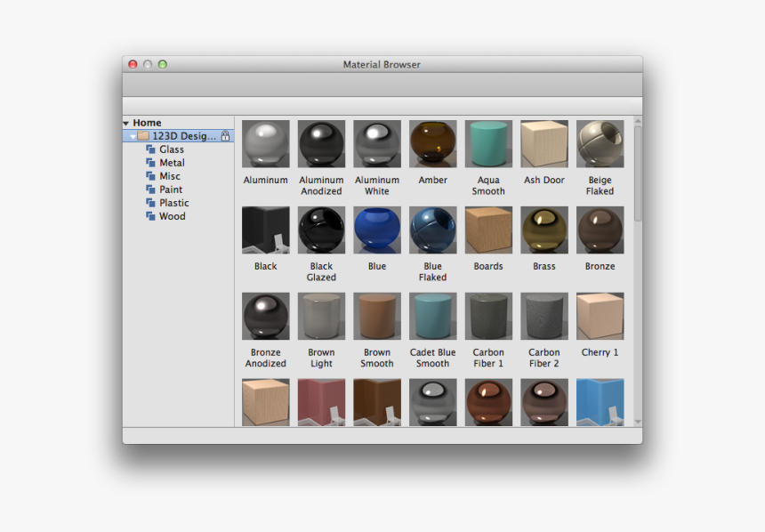
Task: Select the Paint material category icon
Action: point(149,189)
